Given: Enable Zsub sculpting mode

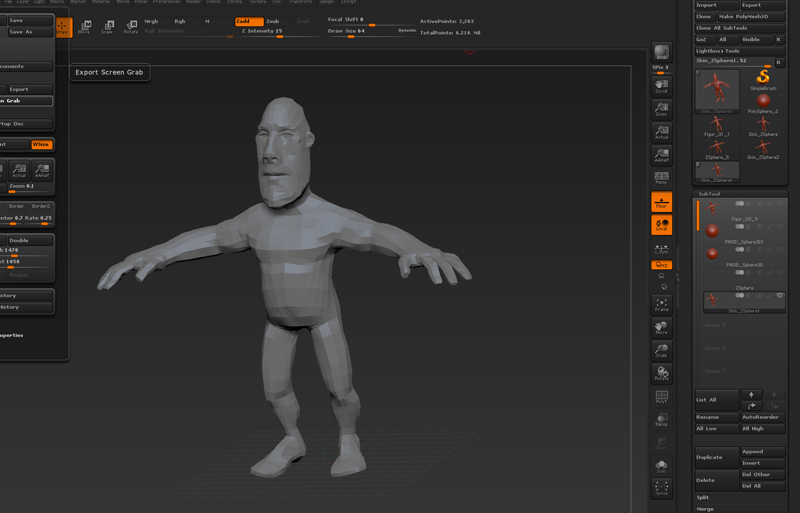Looking at the screenshot, I should point(273,20).
